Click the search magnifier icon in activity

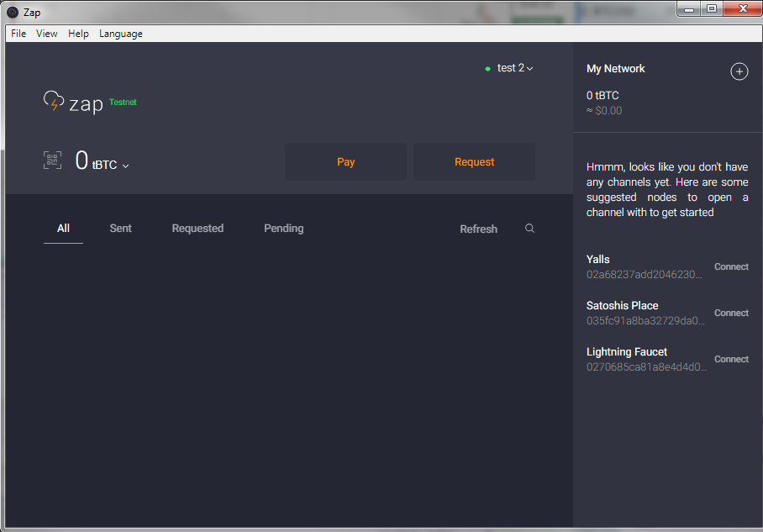529,229
